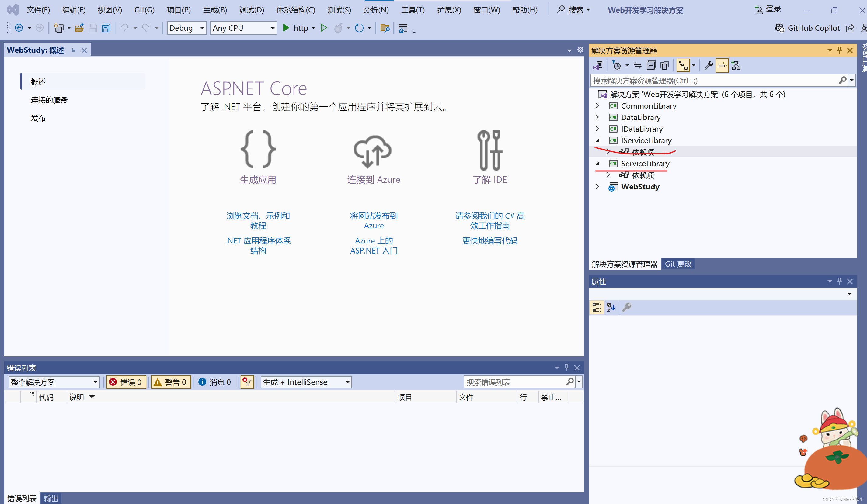867x504 pixels.
Task: Click the Alphabetical sort icon in Properties
Action: (611, 307)
